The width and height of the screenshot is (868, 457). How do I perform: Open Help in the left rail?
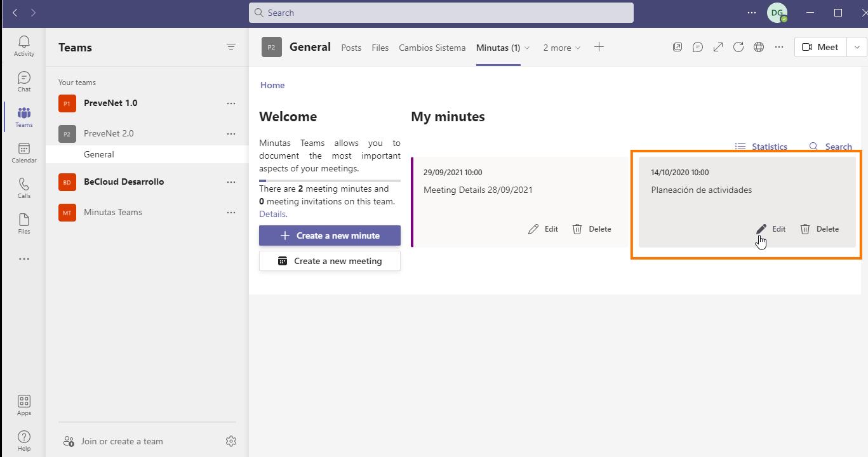click(24, 440)
